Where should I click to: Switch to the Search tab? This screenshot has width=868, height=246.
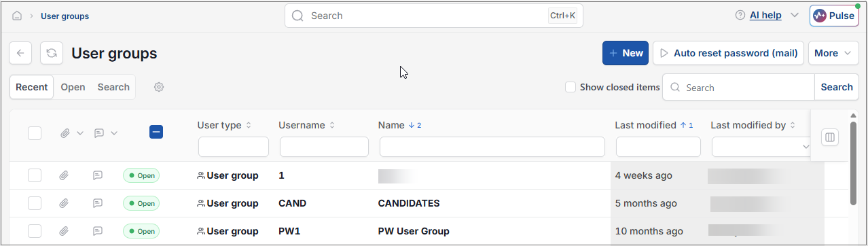tap(113, 87)
